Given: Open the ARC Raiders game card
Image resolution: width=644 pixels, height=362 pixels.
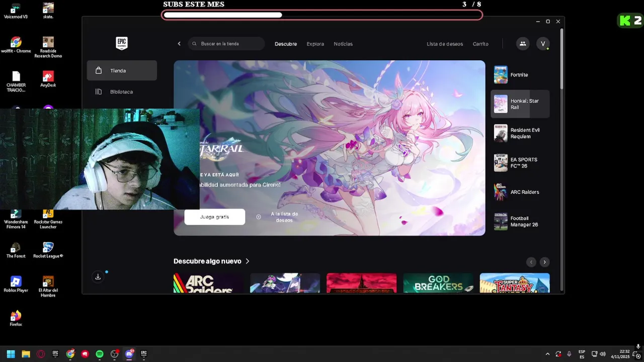Looking at the screenshot, I should click(208, 283).
